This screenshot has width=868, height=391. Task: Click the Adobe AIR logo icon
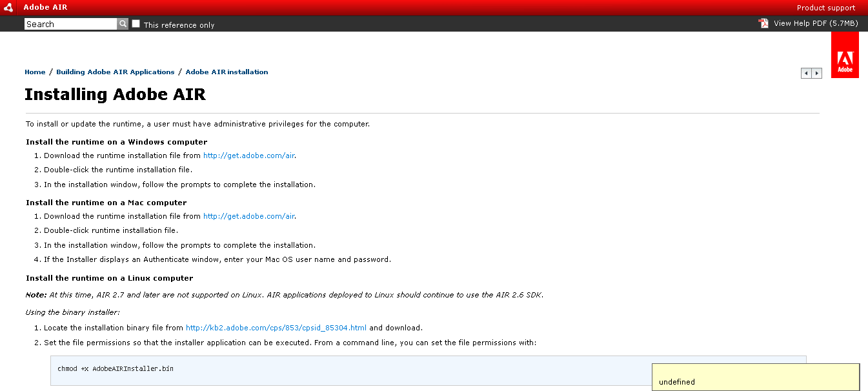(x=10, y=8)
